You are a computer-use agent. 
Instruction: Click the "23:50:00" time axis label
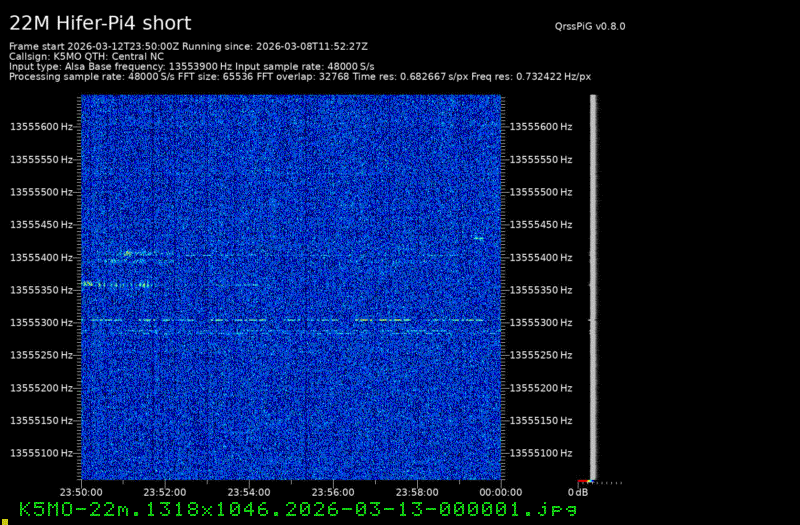(81, 493)
